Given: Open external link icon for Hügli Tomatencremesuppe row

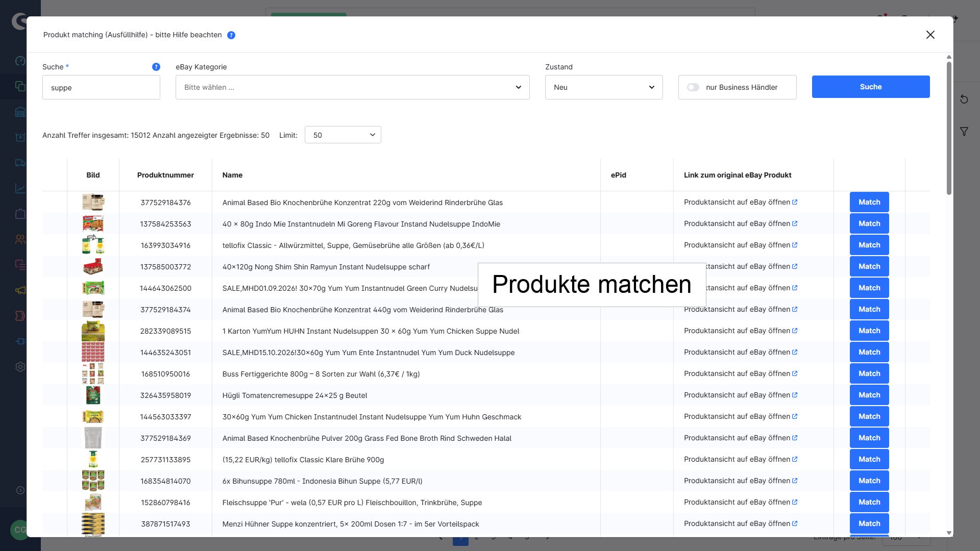Looking at the screenshot, I should pyautogui.click(x=795, y=395).
